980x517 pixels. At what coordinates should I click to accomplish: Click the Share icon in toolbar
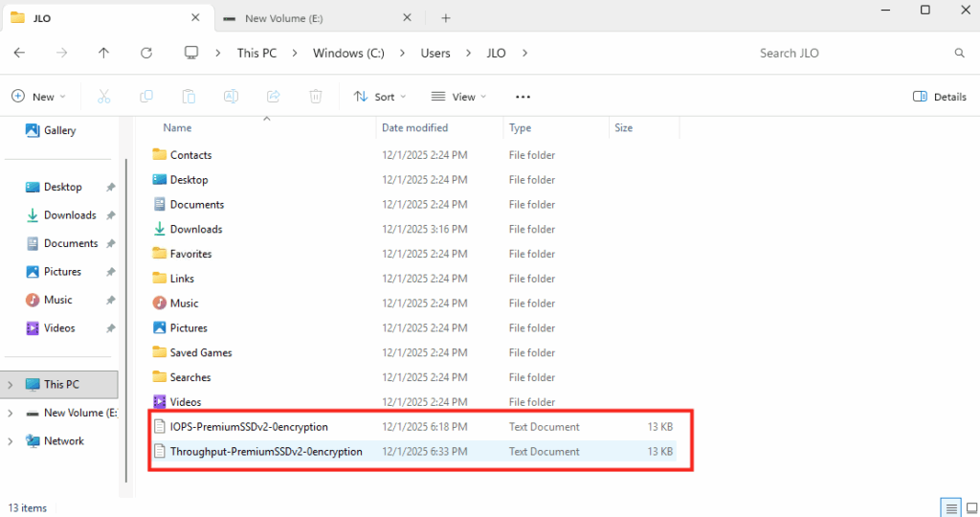[273, 97]
